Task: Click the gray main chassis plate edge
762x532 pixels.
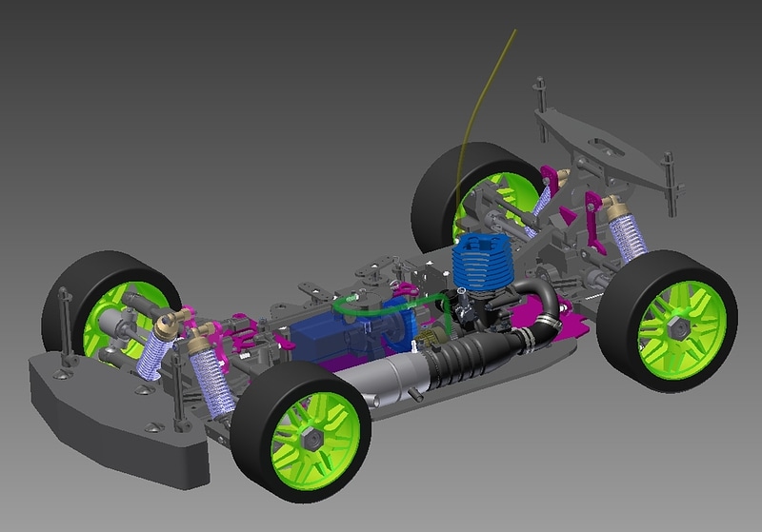Action: (476, 381)
